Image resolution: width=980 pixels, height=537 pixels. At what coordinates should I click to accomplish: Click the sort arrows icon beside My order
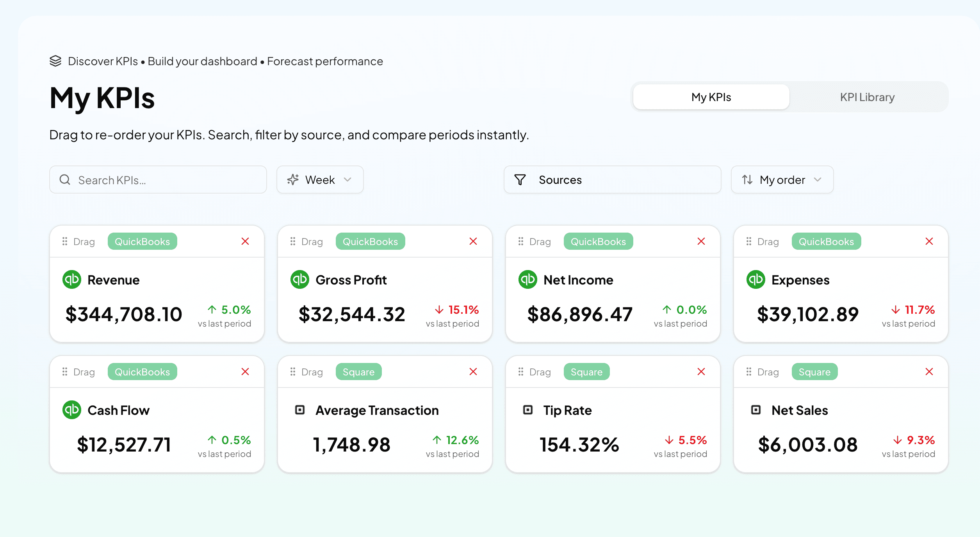tap(747, 180)
